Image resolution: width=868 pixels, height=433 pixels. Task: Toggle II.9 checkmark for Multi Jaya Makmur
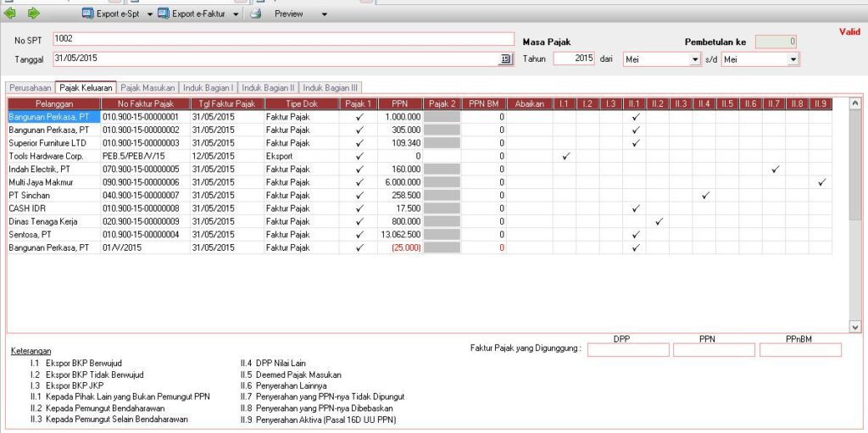(821, 183)
